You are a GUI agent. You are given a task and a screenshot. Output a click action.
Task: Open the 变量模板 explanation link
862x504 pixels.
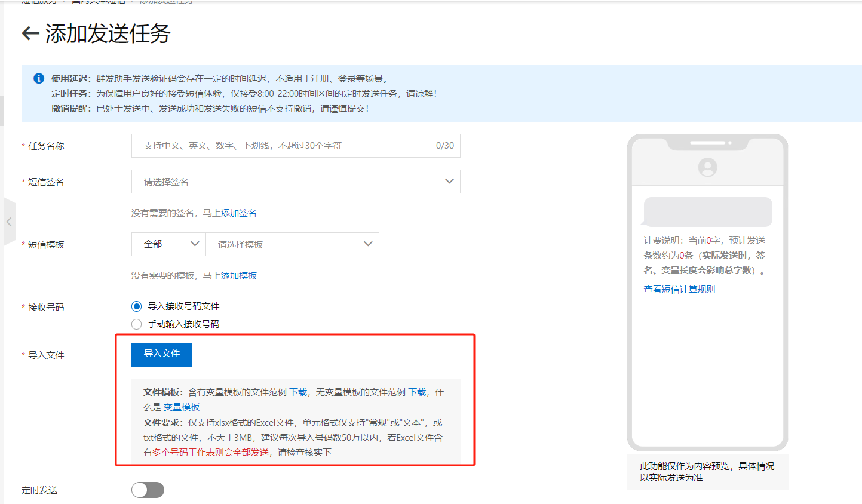click(x=182, y=407)
